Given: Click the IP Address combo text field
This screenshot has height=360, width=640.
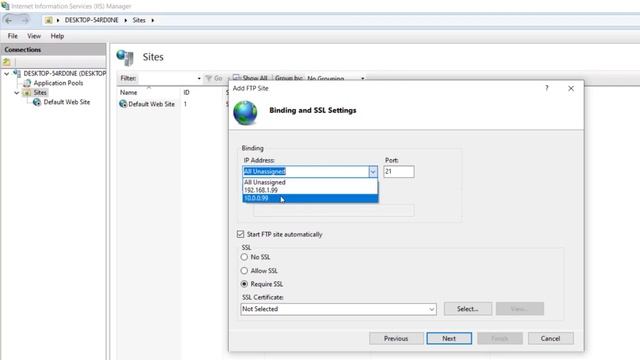Looking at the screenshot, I should [306, 171].
